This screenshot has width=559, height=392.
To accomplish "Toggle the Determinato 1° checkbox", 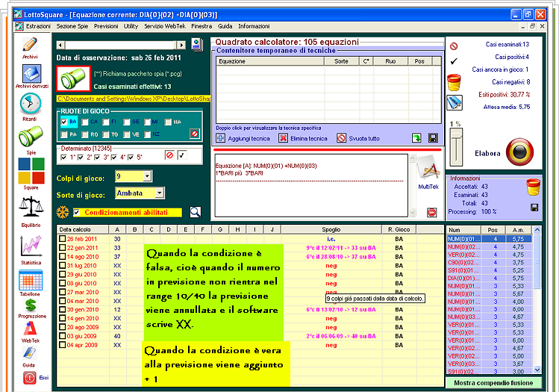I will [64, 158].
